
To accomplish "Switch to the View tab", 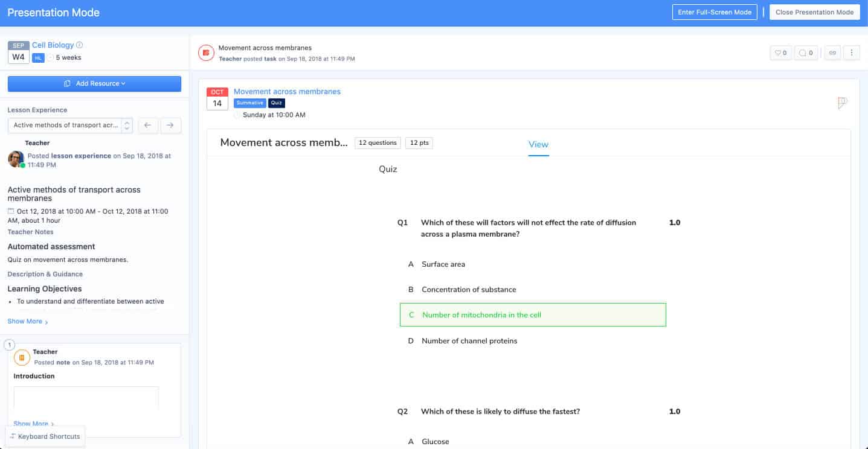I will (538, 144).
